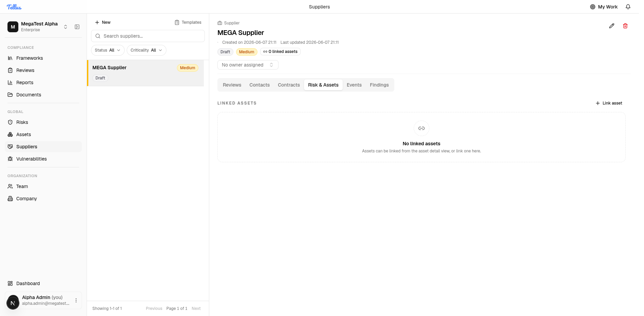644x316 pixels.
Task: Click the 0 linked assets chip
Action: coord(280,52)
